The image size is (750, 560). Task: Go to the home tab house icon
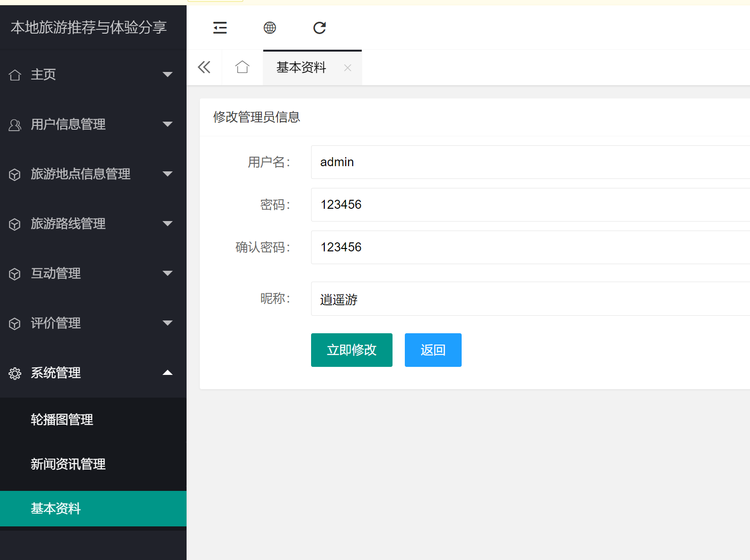click(242, 67)
